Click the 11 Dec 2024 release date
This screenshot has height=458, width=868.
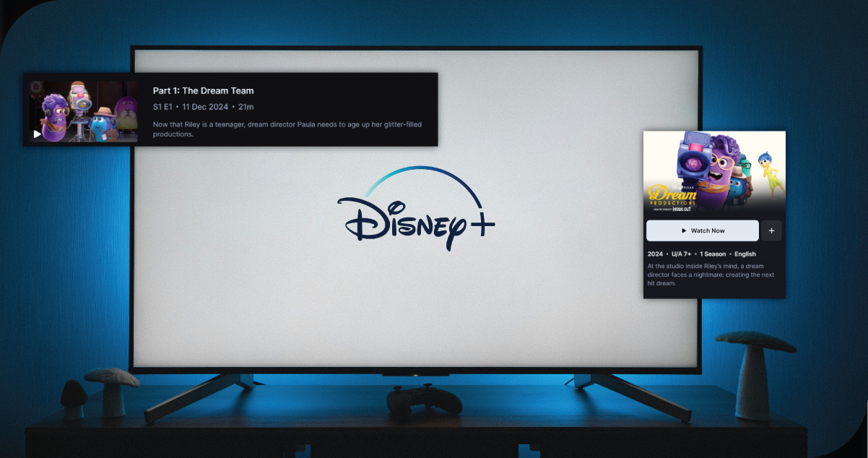tap(205, 107)
